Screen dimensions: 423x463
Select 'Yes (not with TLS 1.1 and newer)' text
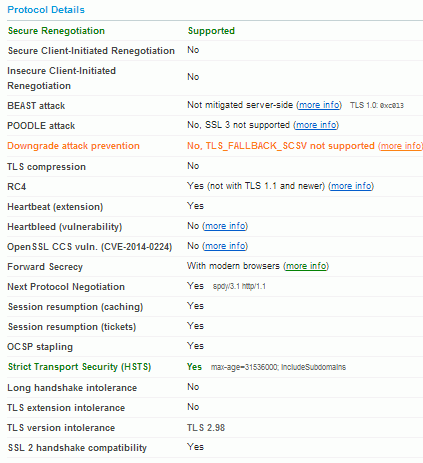(256, 186)
